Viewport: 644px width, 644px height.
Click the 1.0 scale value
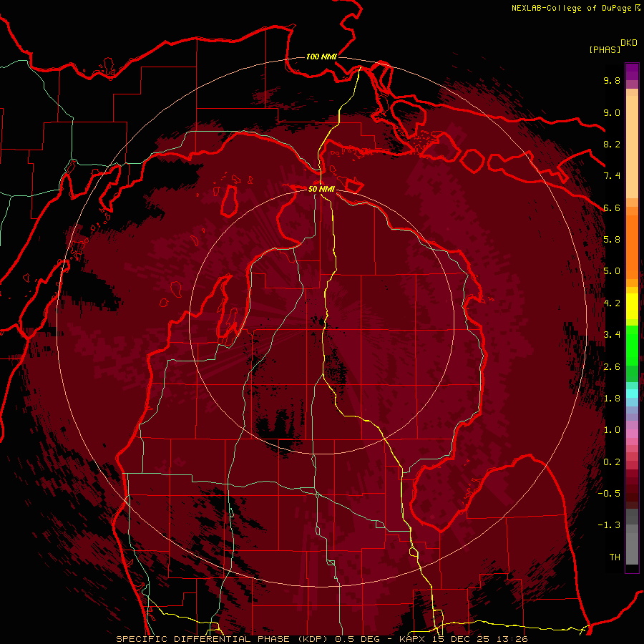pos(612,430)
